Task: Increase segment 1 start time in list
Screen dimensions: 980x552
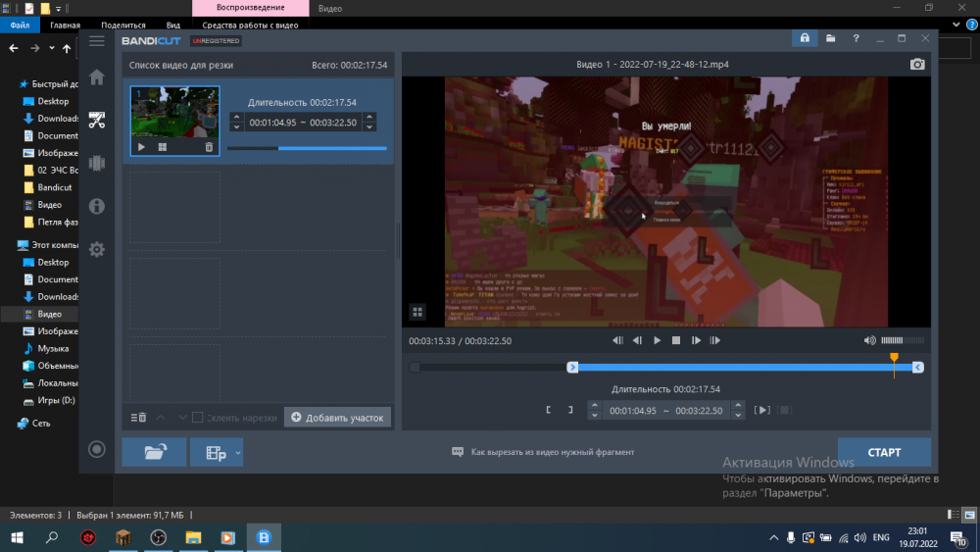Action: coord(236,117)
